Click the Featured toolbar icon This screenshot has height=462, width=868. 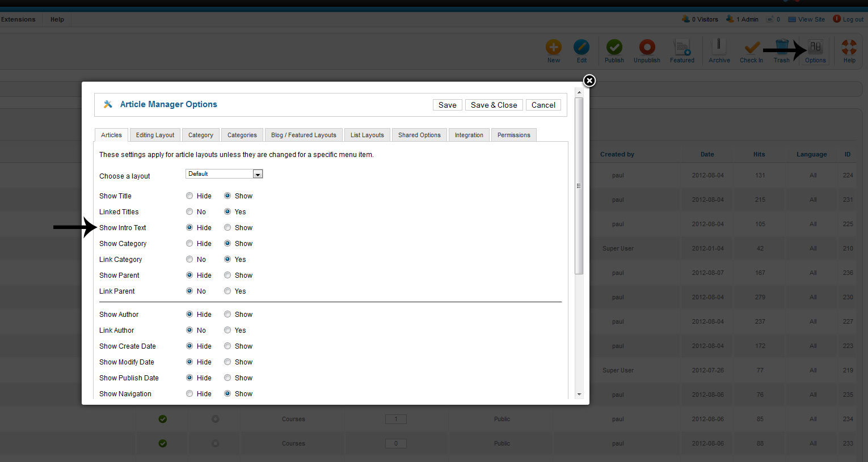[682, 47]
